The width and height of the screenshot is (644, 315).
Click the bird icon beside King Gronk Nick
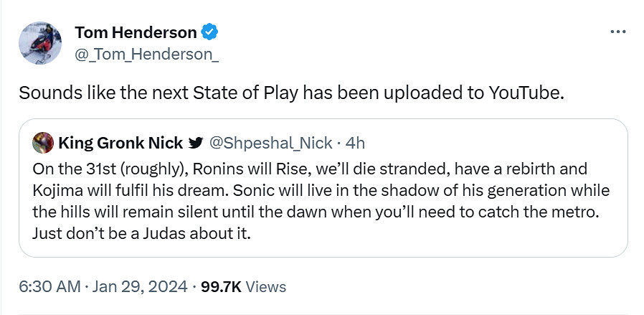(x=194, y=144)
